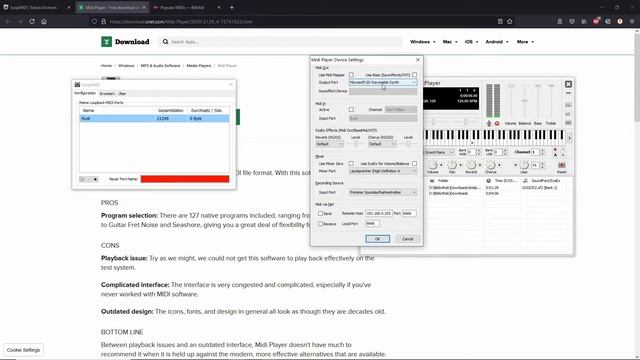Expand the More menu on Download site
The image size is (640, 360).
tap(525, 42)
